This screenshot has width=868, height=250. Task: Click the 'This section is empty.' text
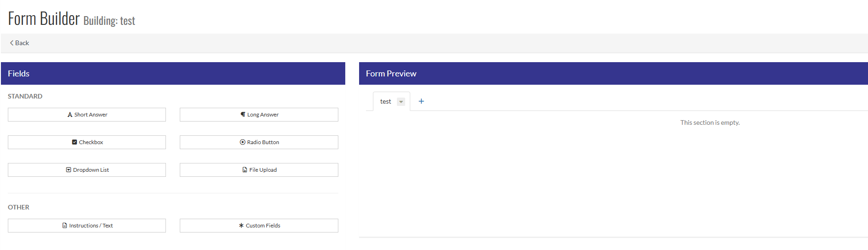710,122
